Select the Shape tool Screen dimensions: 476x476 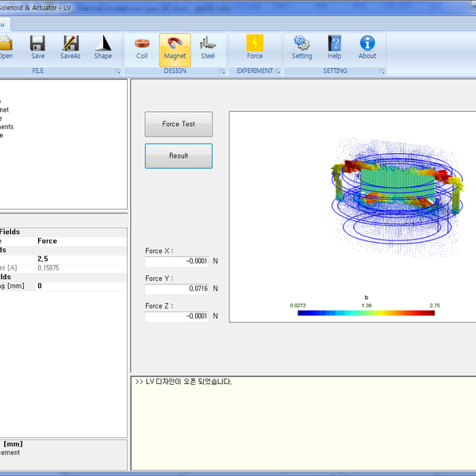(x=103, y=46)
